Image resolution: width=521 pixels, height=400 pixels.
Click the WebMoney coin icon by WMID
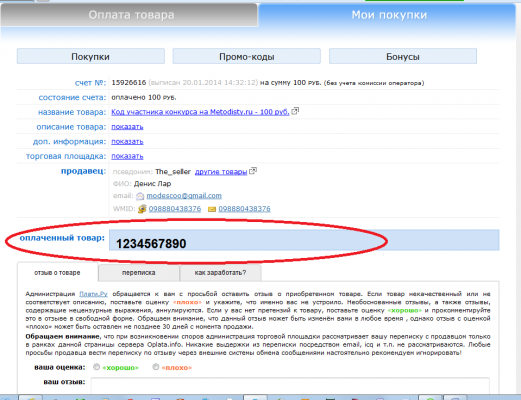(142, 209)
